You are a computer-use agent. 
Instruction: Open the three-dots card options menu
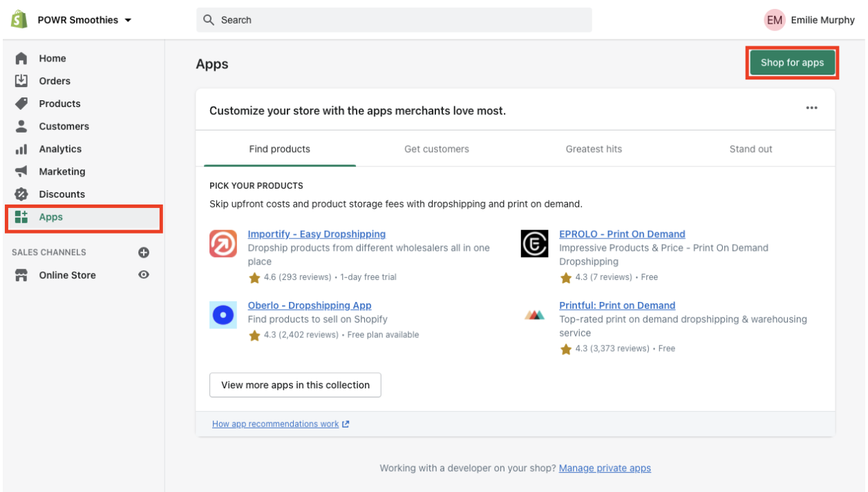[811, 108]
